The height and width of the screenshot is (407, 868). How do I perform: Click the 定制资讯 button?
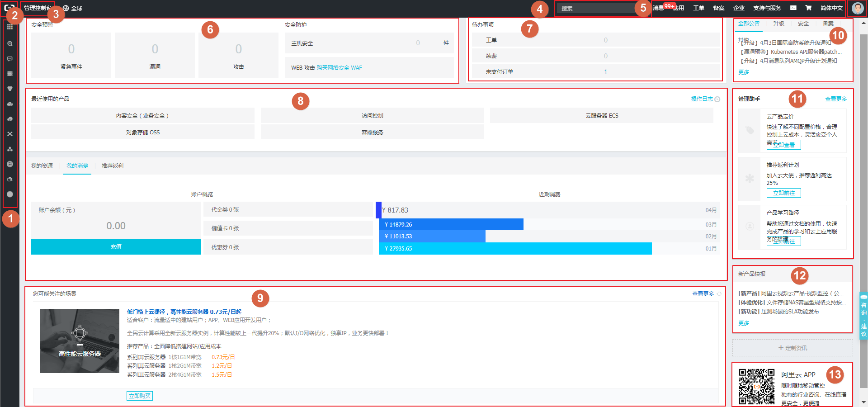click(x=793, y=348)
